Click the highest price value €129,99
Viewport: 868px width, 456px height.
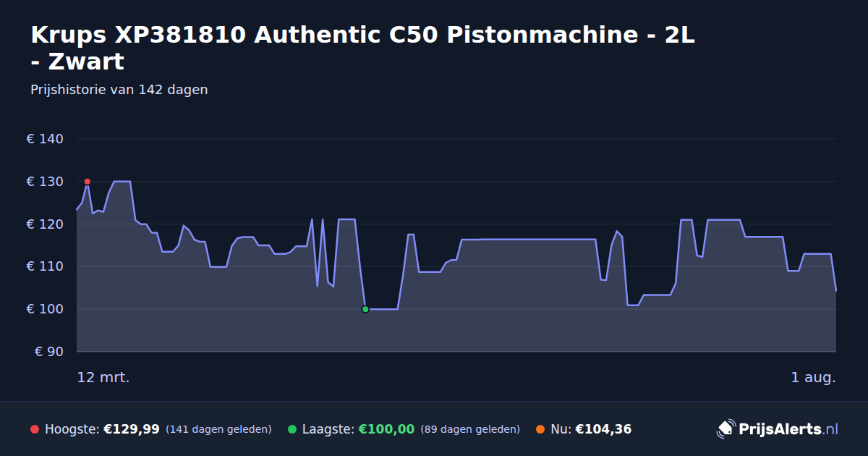(x=132, y=429)
